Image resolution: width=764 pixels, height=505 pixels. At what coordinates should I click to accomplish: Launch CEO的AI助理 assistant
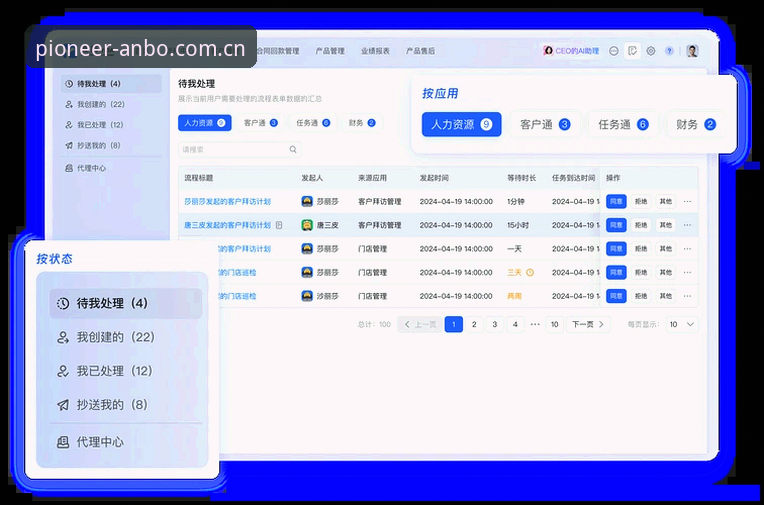point(572,51)
